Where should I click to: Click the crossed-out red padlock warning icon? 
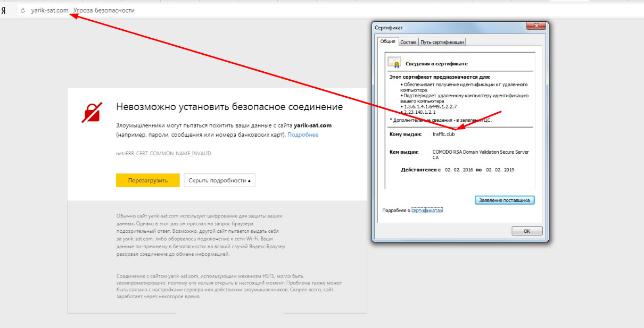91,112
